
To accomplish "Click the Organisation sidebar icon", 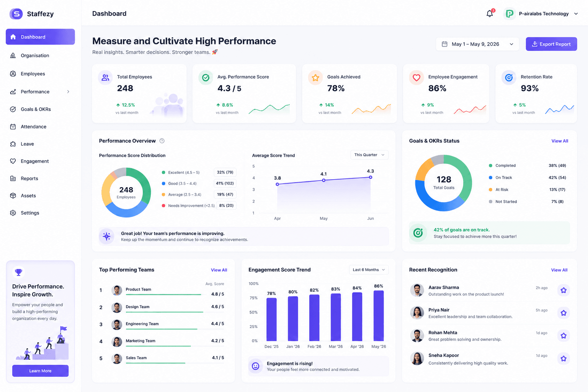I will click(x=13, y=56).
